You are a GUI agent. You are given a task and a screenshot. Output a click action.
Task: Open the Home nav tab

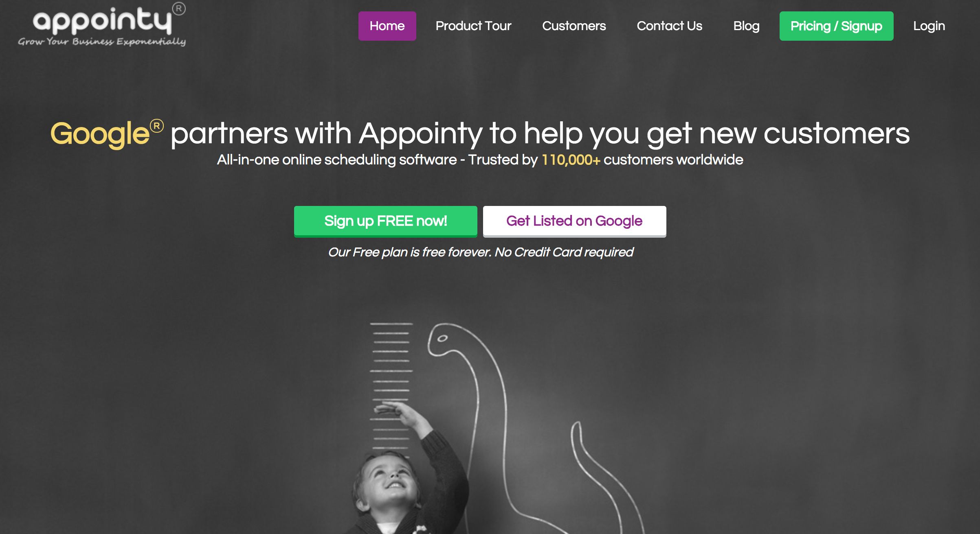pyautogui.click(x=387, y=26)
